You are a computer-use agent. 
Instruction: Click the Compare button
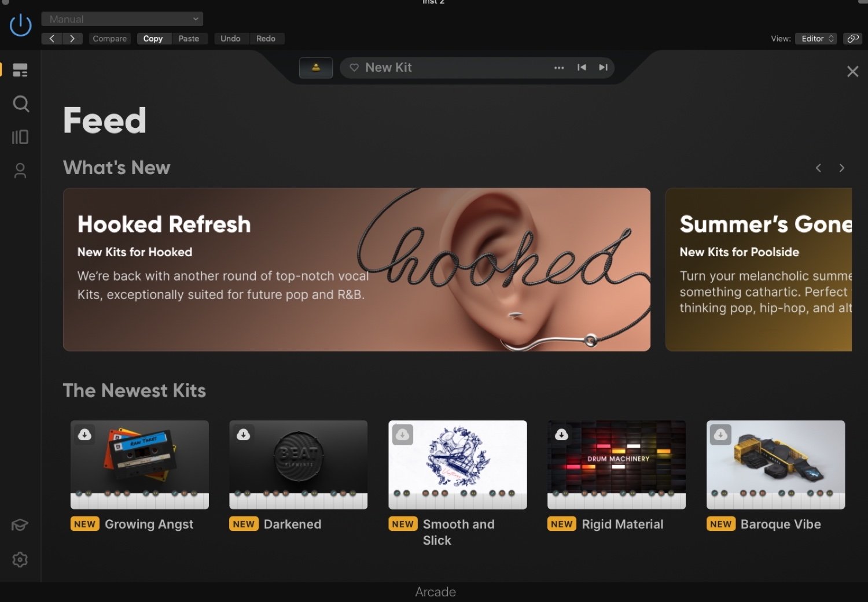[x=110, y=39]
